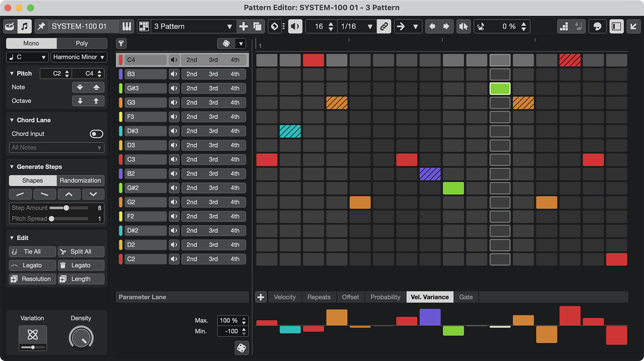Click the Split All button

point(81,252)
